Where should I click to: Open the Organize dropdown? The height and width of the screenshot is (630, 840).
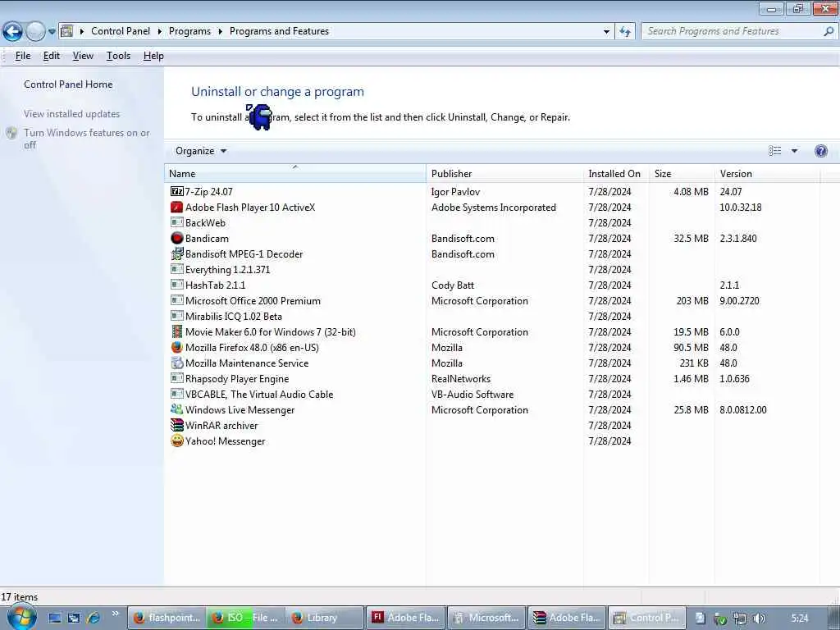click(x=201, y=151)
